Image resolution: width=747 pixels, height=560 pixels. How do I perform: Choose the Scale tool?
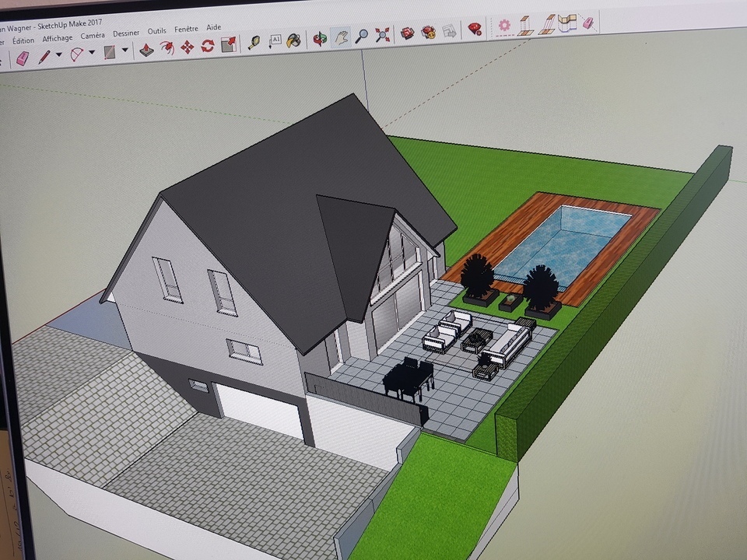pyautogui.click(x=228, y=45)
